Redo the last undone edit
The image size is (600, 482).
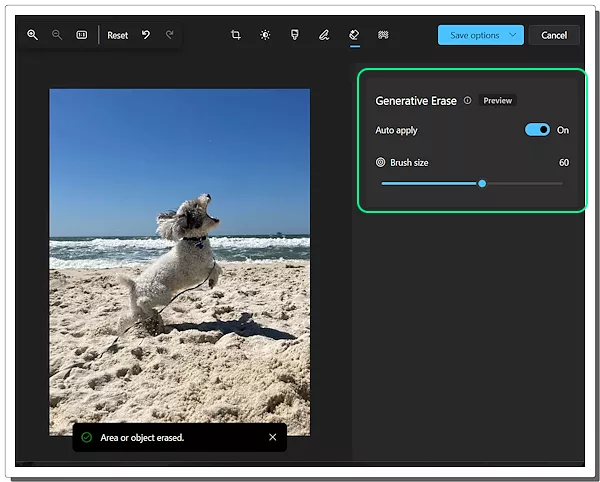pyautogui.click(x=170, y=35)
